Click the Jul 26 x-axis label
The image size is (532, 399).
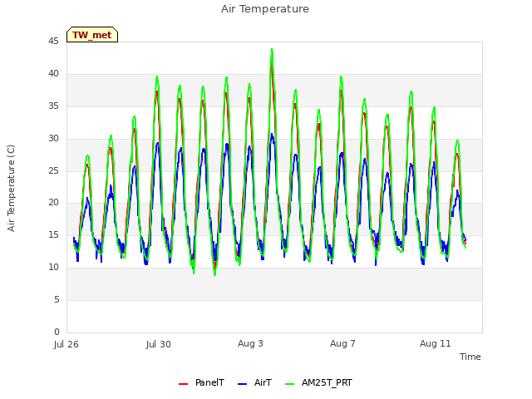(66, 344)
